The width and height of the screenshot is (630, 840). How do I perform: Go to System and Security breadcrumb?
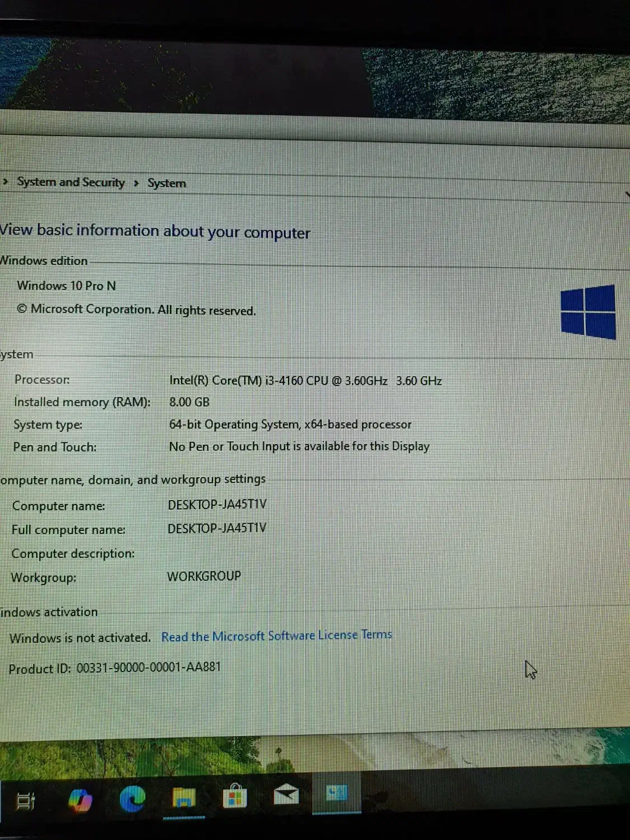point(71,182)
